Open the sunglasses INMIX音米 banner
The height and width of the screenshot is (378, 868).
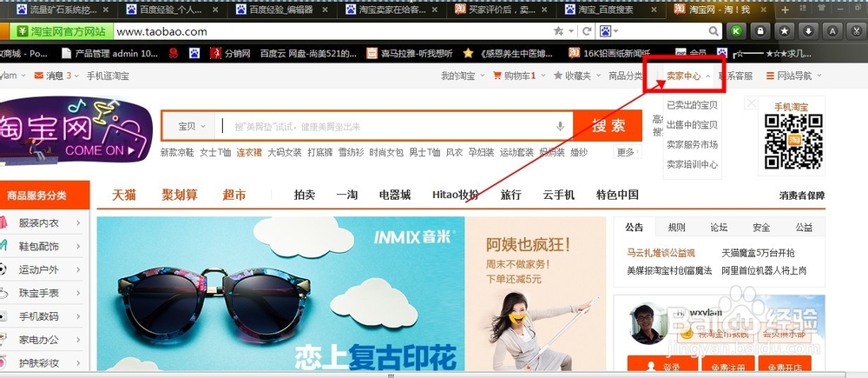point(280,293)
